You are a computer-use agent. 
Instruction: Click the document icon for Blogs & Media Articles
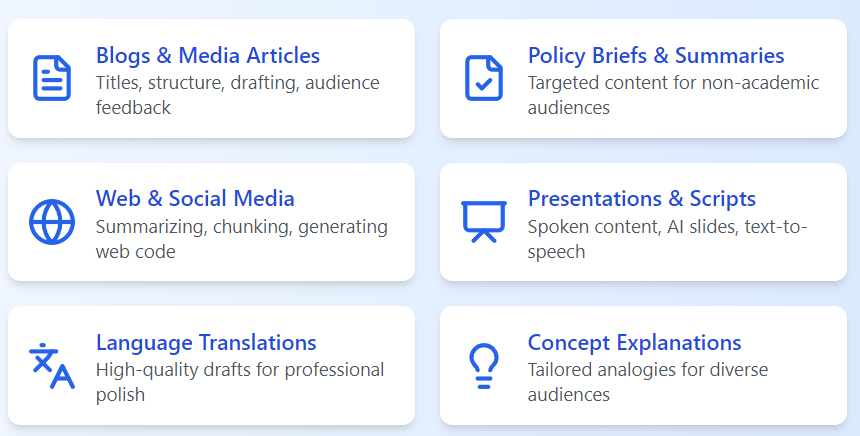coord(52,78)
